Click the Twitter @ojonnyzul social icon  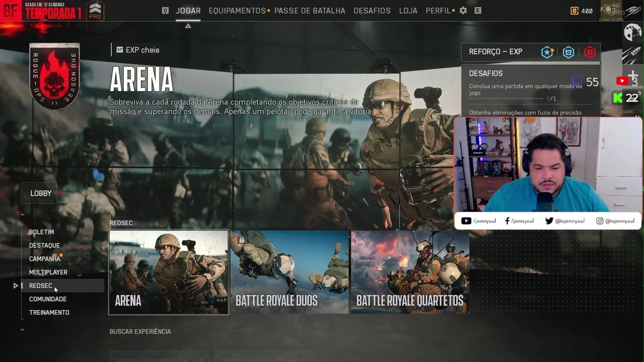point(549,221)
